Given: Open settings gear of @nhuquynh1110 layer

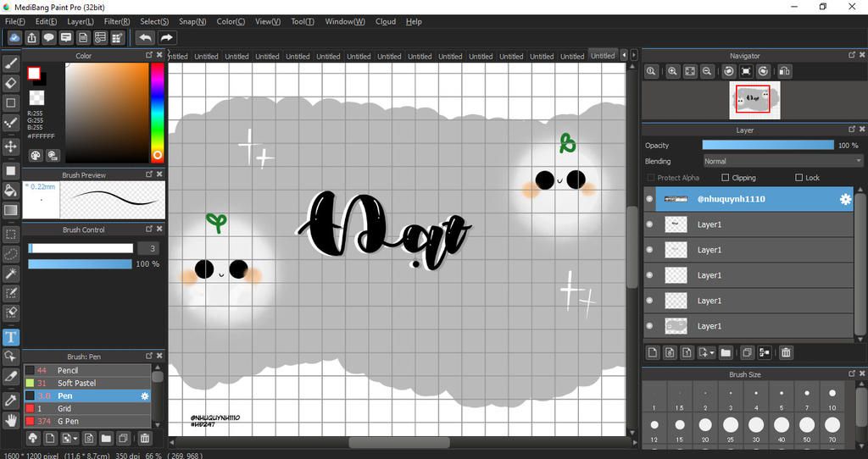Looking at the screenshot, I should coord(845,199).
